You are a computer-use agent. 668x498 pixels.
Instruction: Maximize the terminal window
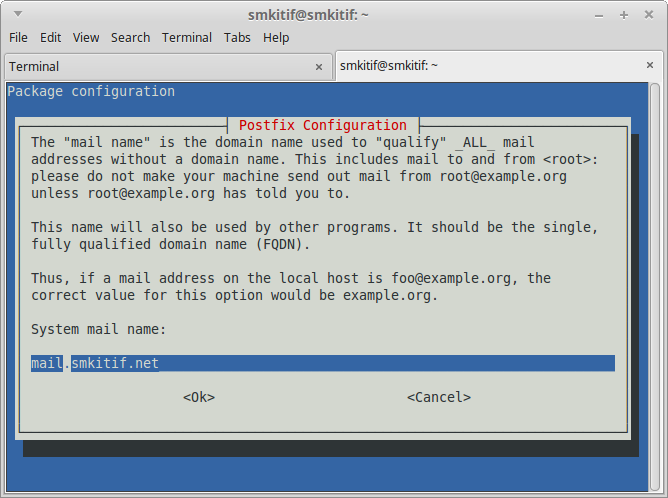click(624, 15)
